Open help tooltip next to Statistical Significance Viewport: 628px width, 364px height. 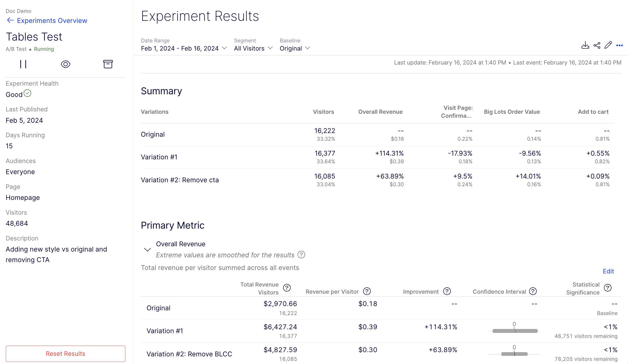(x=608, y=288)
